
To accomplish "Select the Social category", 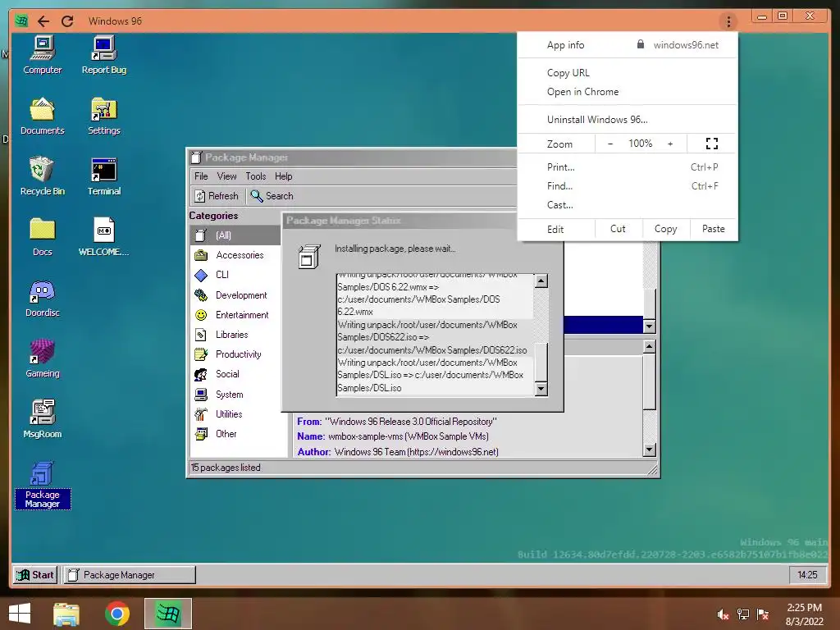I will click(235, 374).
